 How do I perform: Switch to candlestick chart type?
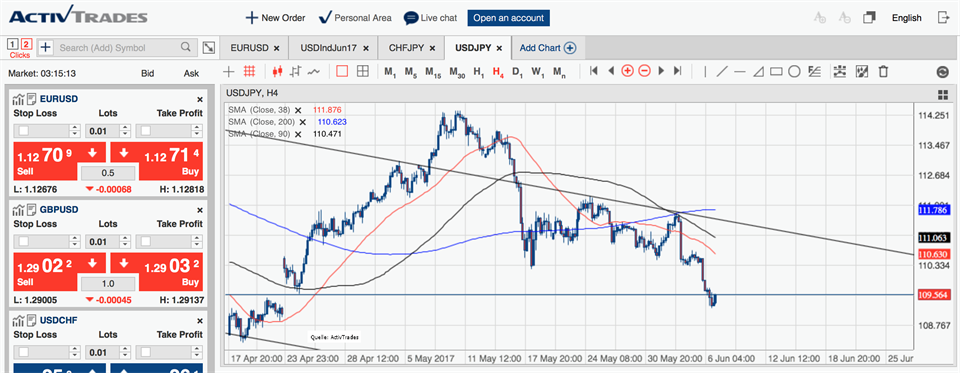pyautogui.click(x=277, y=72)
